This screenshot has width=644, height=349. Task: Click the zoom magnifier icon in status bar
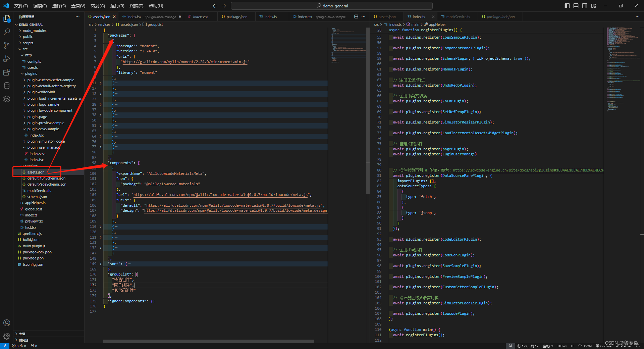(x=511, y=346)
